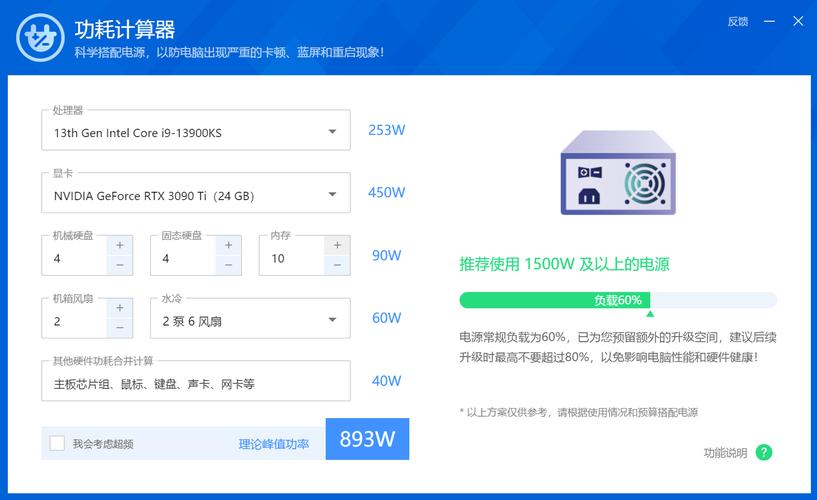Expand the 显卡 graphics card dropdown arrow

(332, 194)
